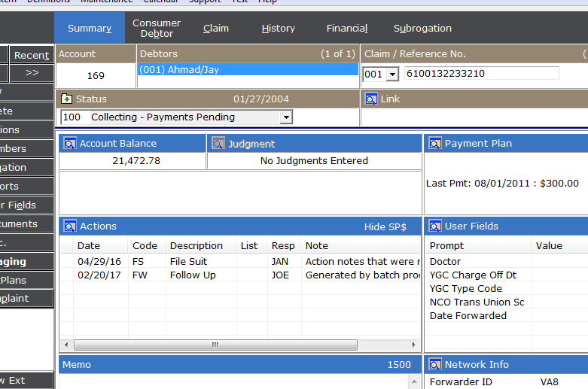This screenshot has height=389, width=588.
Task: Click the Claim reference number field
Action: tap(481, 74)
